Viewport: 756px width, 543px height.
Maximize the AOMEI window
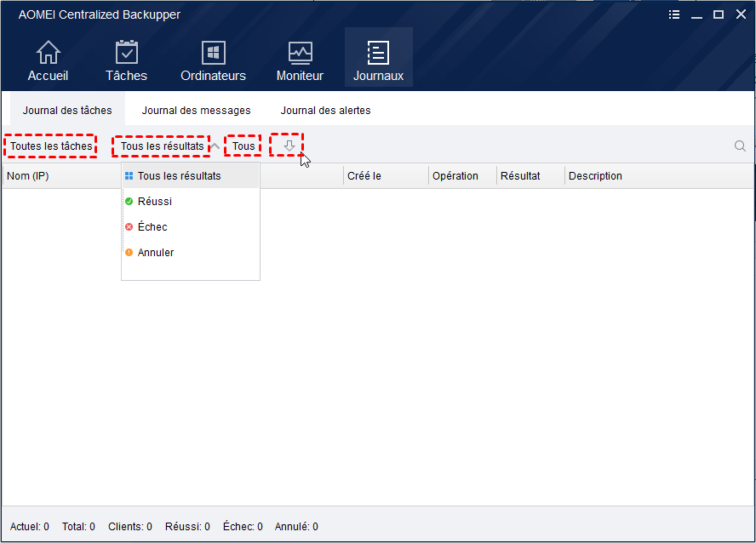719,14
